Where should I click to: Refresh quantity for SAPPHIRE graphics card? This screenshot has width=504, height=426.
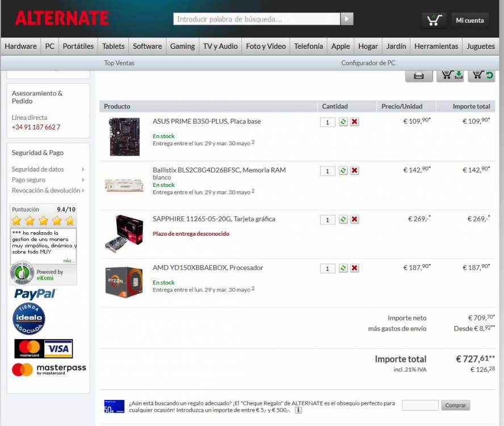coord(343,219)
